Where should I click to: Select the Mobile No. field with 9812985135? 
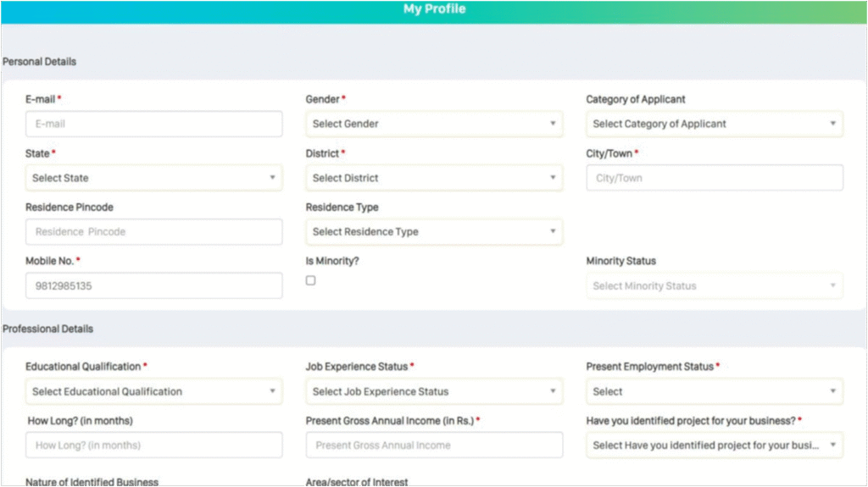(x=153, y=285)
